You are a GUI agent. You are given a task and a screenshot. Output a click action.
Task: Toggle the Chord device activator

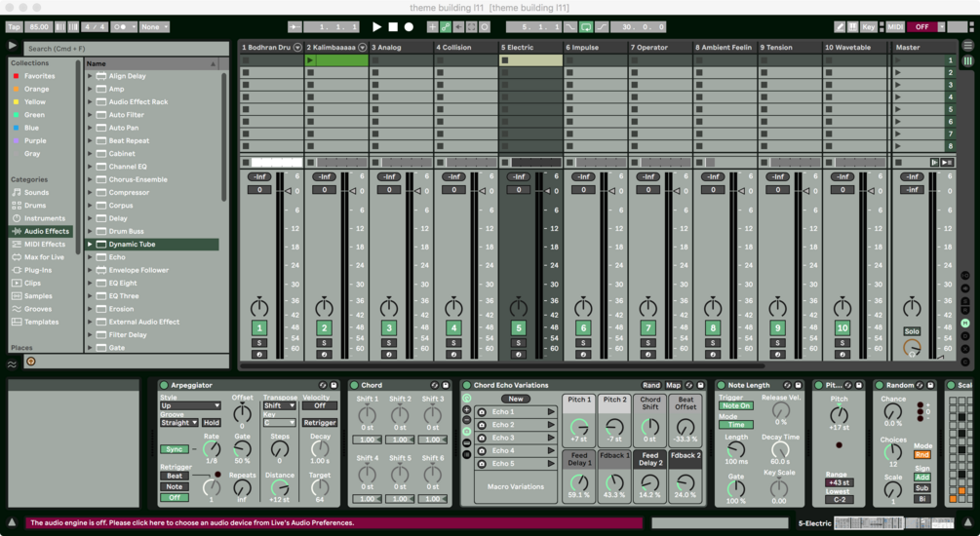354,386
